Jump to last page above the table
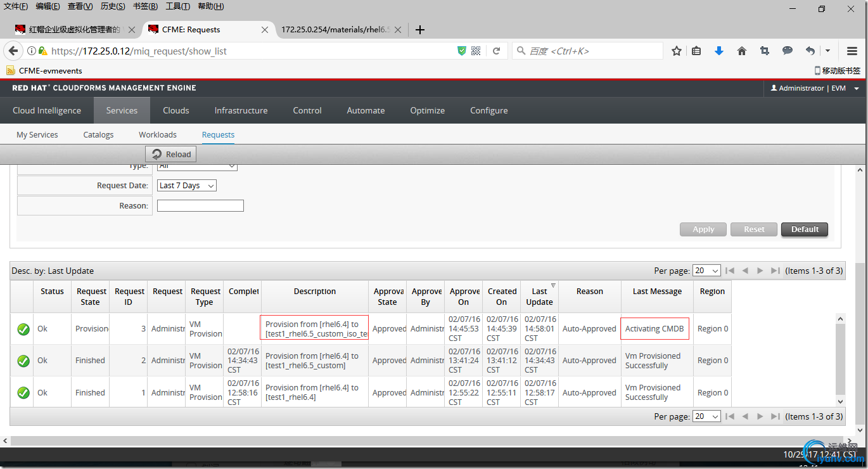 [775, 271]
